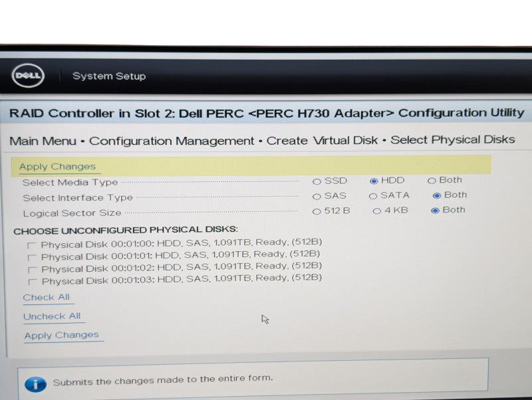Check Physical Disk 00:01:01 checkbox
The width and height of the screenshot is (532, 400).
[x=31, y=258]
